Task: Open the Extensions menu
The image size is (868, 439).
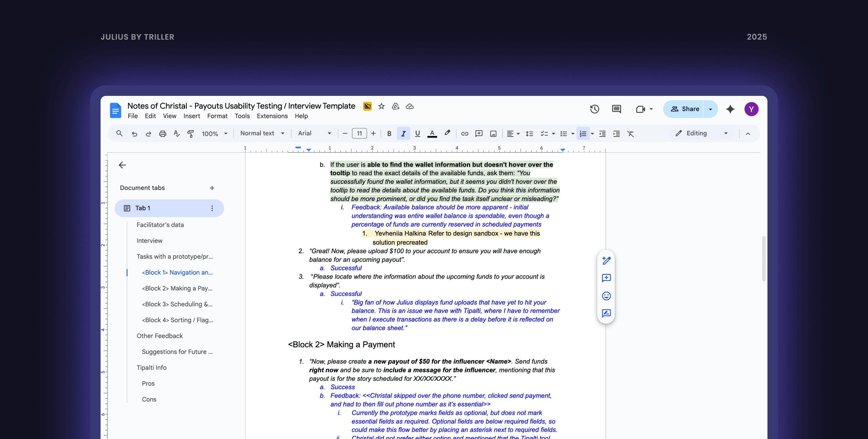Action: (x=272, y=116)
